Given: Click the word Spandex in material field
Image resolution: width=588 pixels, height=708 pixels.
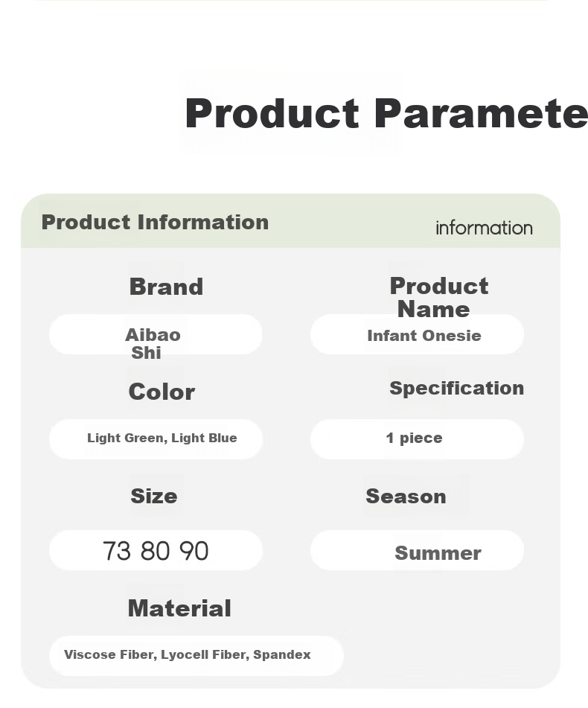Looking at the screenshot, I should click(x=281, y=655).
